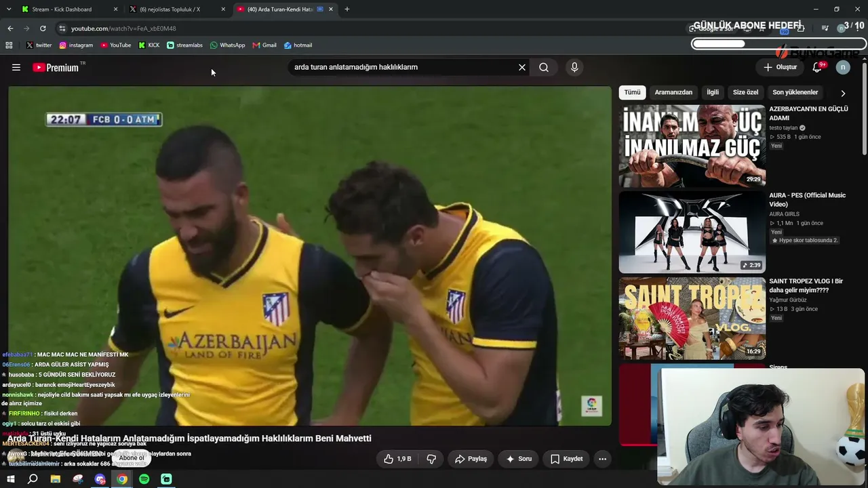This screenshot has height=488, width=868.
Task: Open the SAINT TROPEZ VLOG thumbnail
Action: (x=692, y=318)
